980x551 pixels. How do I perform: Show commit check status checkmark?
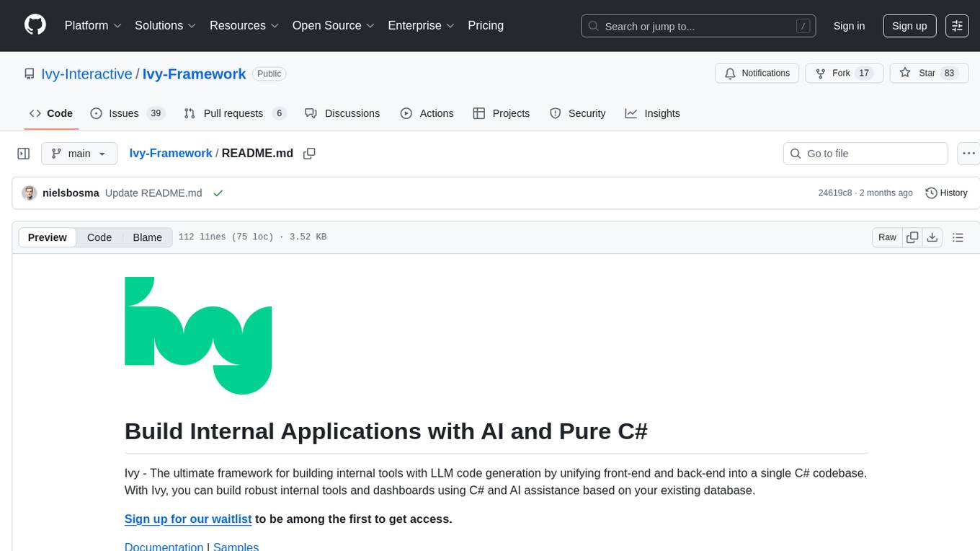coord(218,193)
